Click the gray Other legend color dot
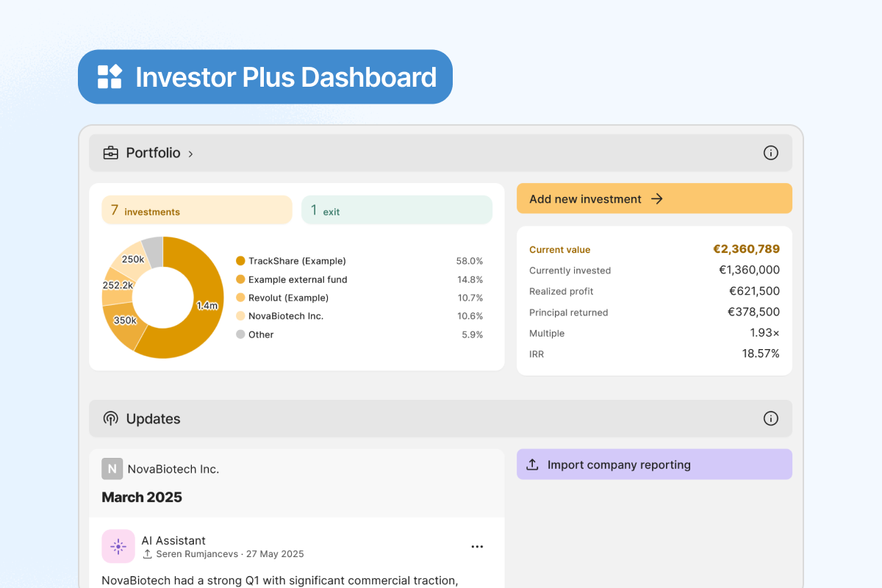The width and height of the screenshot is (882, 588). (x=240, y=334)
